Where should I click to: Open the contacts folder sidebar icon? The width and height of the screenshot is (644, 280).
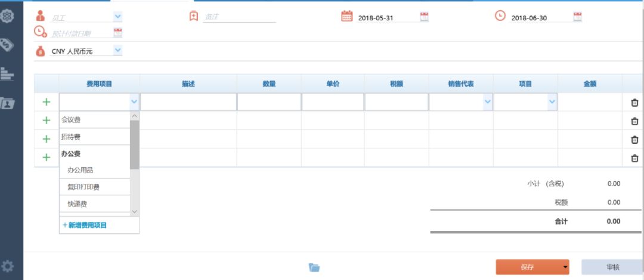tap(8, 103)
